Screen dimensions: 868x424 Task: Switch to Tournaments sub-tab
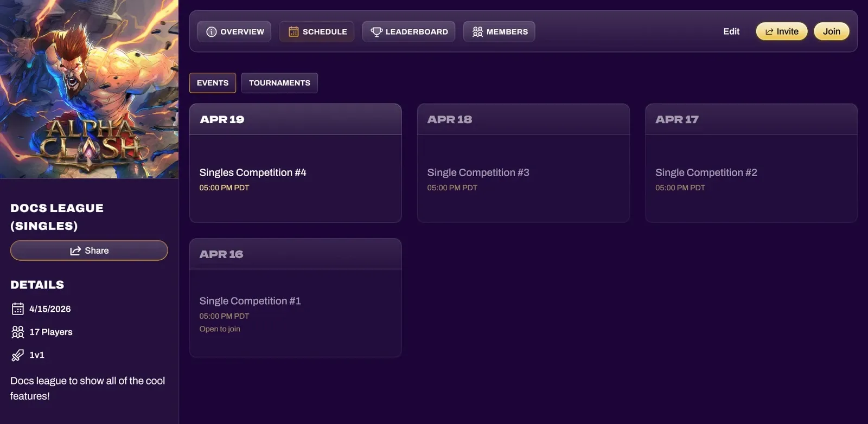[x=279, y=83]
